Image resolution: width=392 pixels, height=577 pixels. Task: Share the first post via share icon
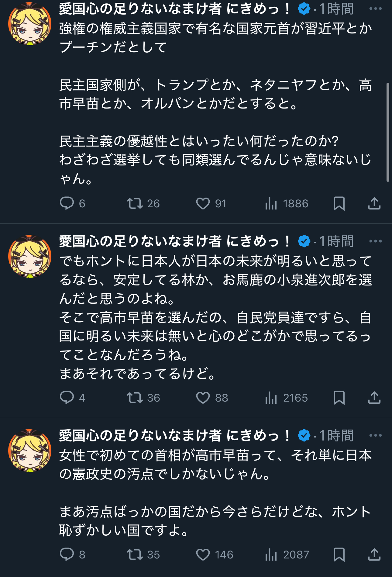374,203
